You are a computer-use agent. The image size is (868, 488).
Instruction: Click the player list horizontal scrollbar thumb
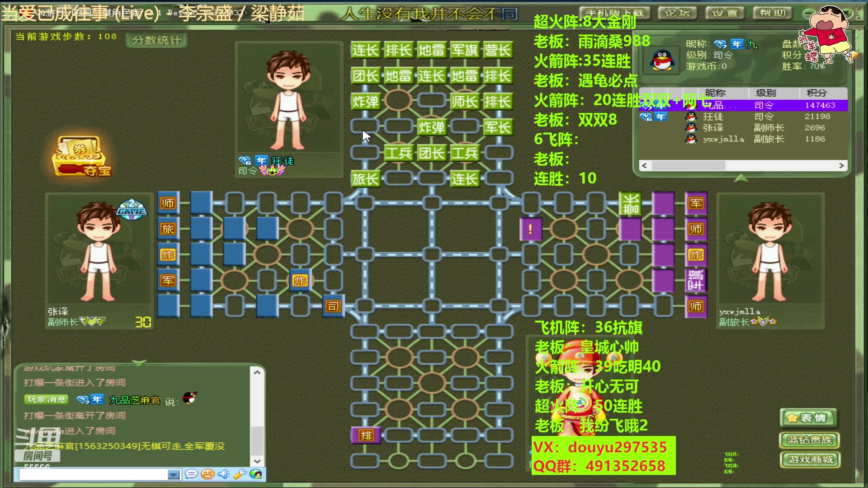click(688, 166)
